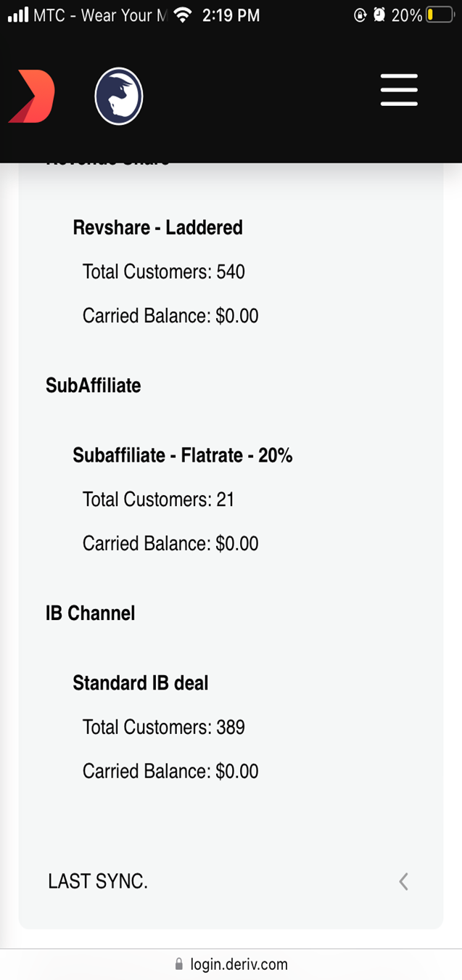This screenshot has width=462, height=980.
Task: Tap the alarm clock status icon
Action: pos(379,15)
